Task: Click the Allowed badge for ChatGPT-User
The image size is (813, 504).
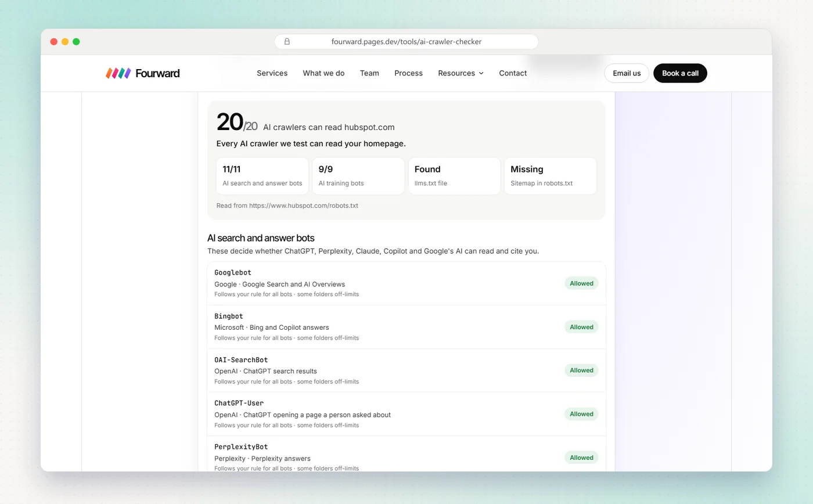Action: pyautogui.click(x=581, y=414)
